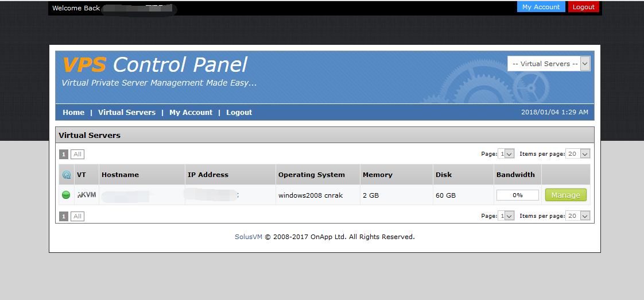Go to Home in navigation bar
Screen dimensions: 644x300
pos(73,112)
